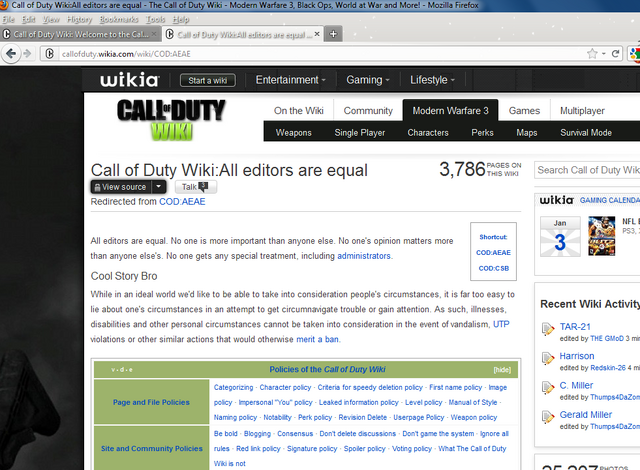Click the edit icon beside Harrison
640x470 pixels.
coord(547,358)
